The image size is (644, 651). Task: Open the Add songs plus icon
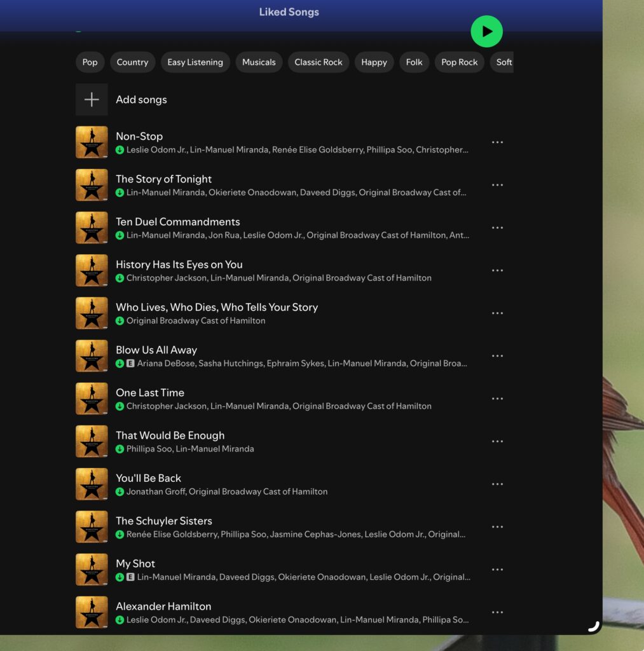[92, 100]
